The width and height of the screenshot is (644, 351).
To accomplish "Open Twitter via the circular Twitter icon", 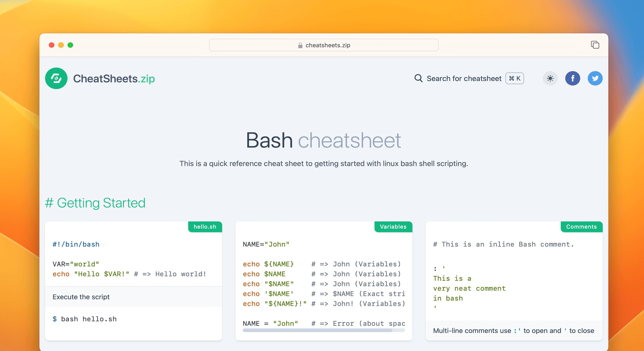I will click(595, 78).
